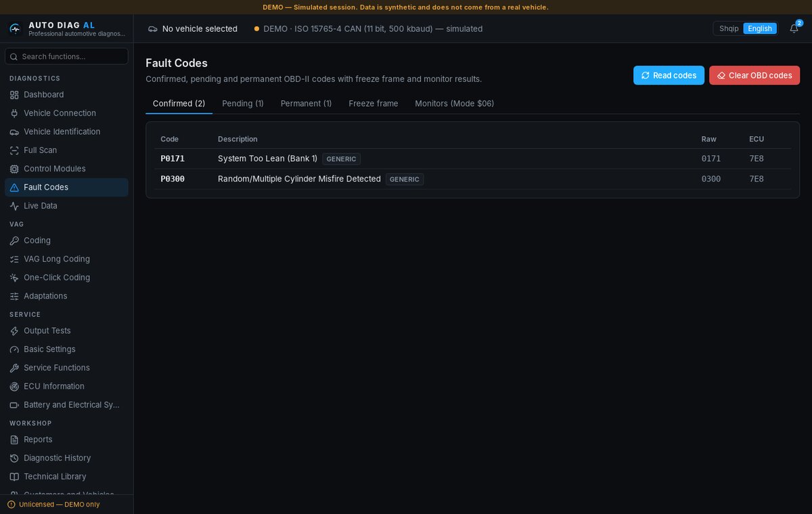Screen dimensions: 812x514
Task: Open the notifications bell icon
Action: [x=794, y=28]
